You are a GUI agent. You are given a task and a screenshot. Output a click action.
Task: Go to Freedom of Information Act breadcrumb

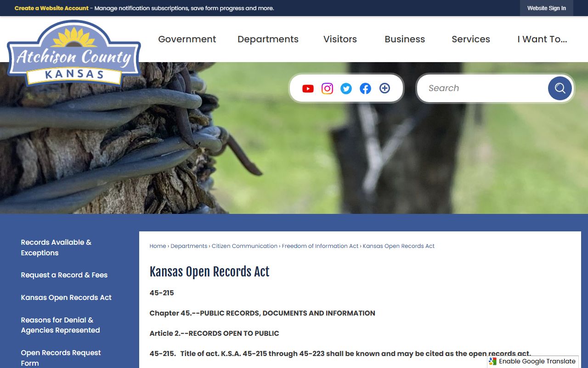(x=320, y=246)
